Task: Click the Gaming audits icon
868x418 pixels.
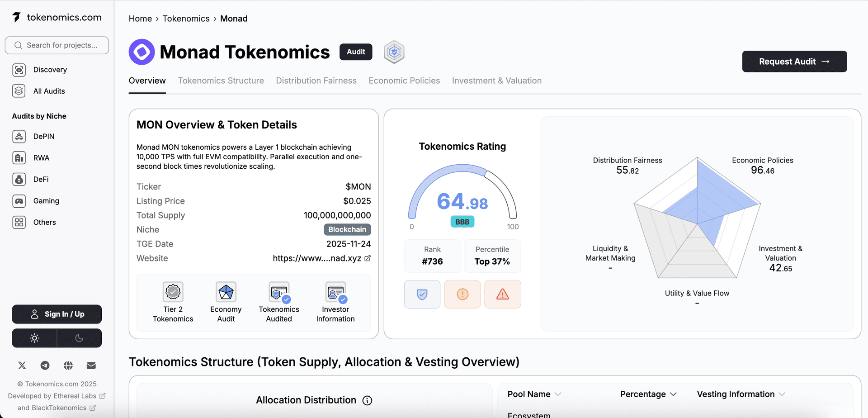Action: point(19,201)
